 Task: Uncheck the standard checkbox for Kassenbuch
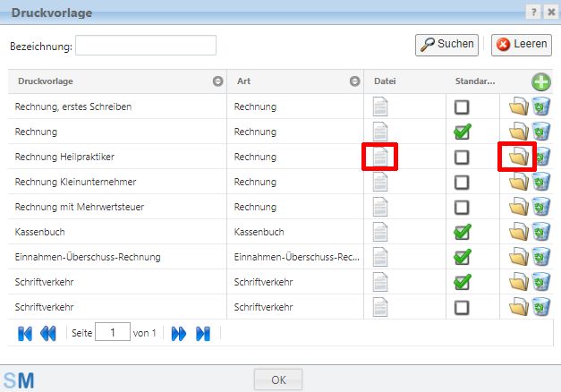coord(462,232)
